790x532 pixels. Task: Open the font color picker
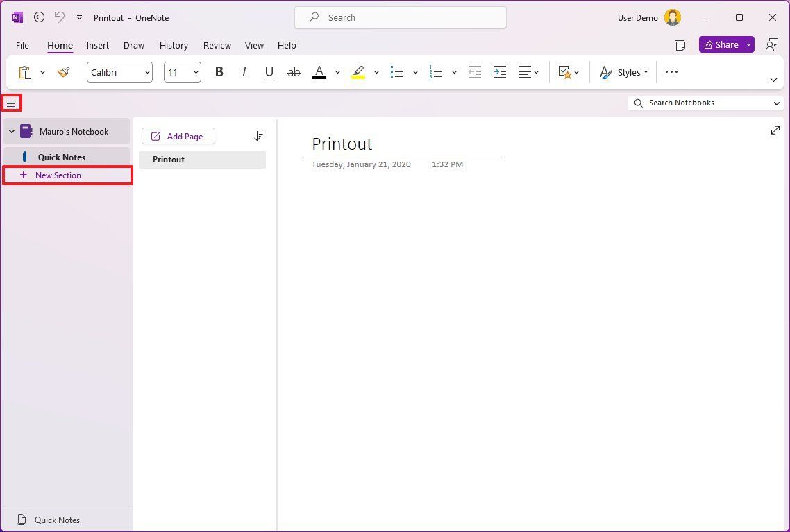(x=319, y=71)
